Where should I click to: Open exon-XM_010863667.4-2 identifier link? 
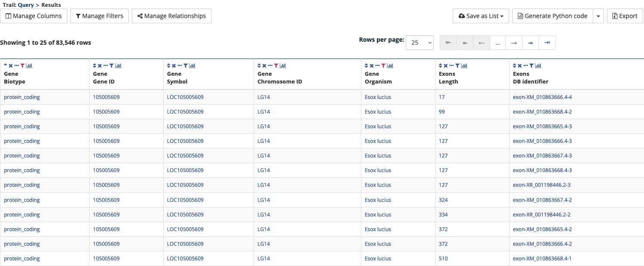coord(542,200)
